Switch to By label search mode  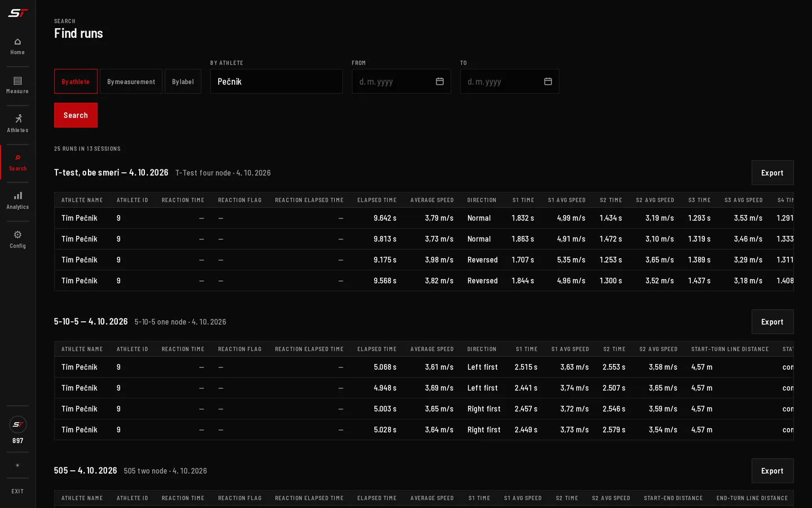[183, 81]
